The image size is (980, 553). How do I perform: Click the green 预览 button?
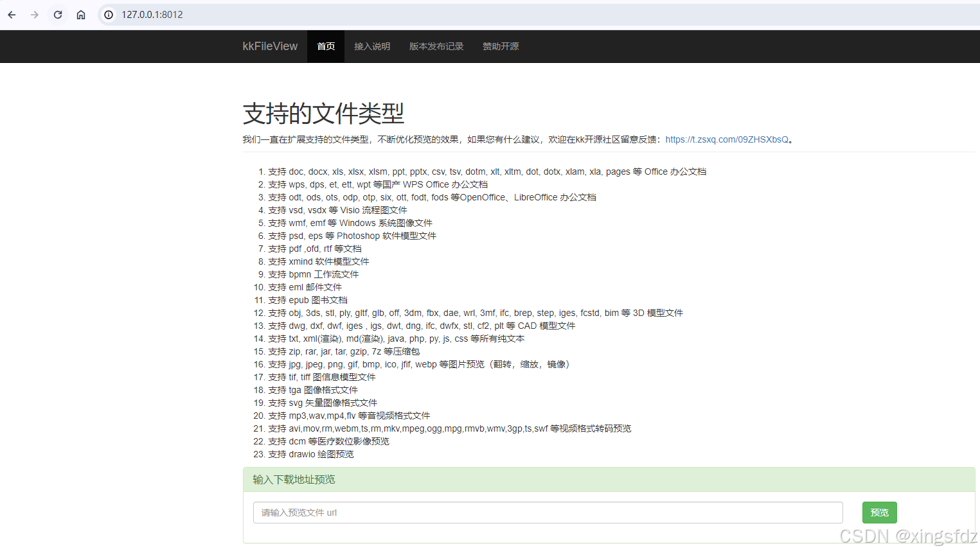[879, 513]
